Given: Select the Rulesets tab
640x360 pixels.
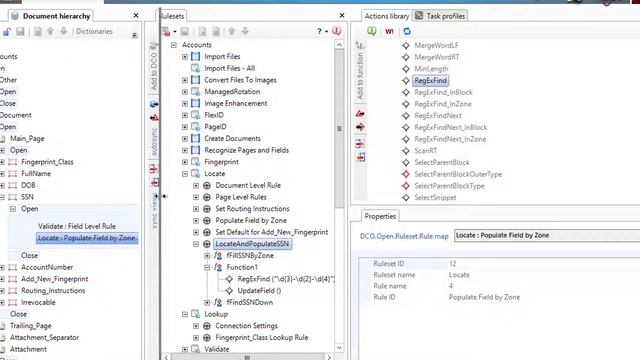Looking at the screenshot, I should pyautogui.click(x=173, y=16).
